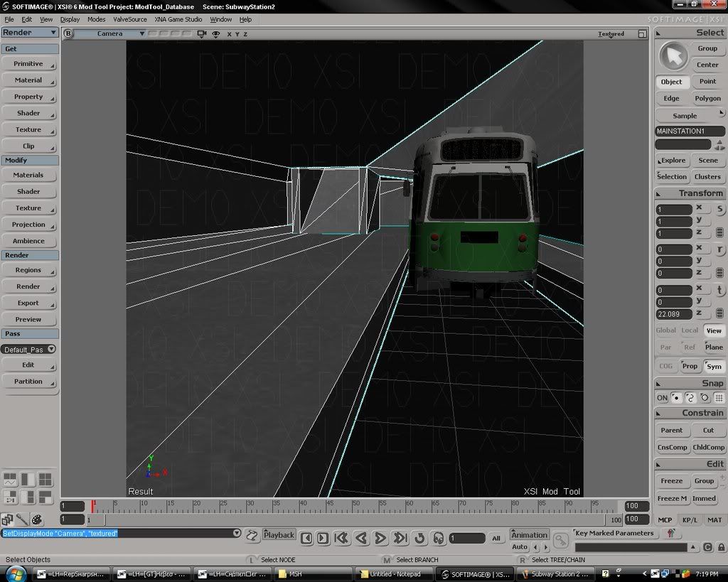The image size is (728, 582).
Task: Switch to four-viewport layout icon
Action: [45, 480]
